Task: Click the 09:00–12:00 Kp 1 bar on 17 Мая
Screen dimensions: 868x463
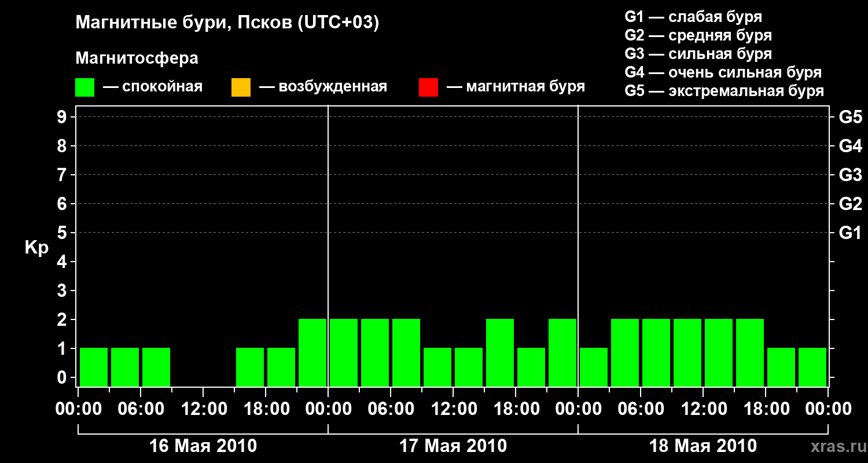Action: 437,367
